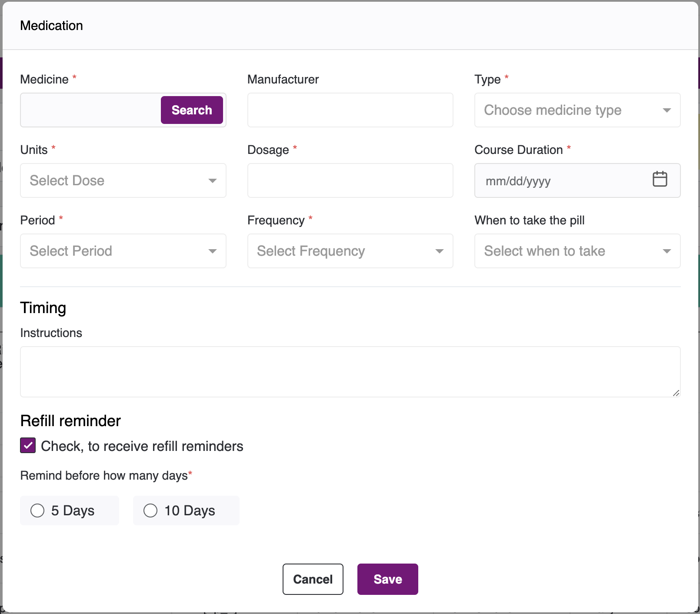700x614 pixels.
Task: Open the Course Duration calendar picker icon
Action: (660, 179)
